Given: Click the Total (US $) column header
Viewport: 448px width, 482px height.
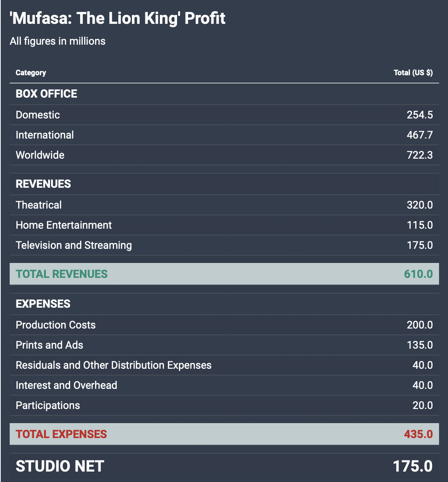Looking at the screenshot, I should click(413, 73).
